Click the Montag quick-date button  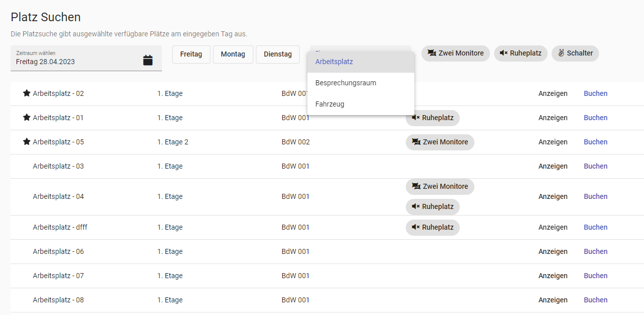pyautogui.click(x=233, y=54)
